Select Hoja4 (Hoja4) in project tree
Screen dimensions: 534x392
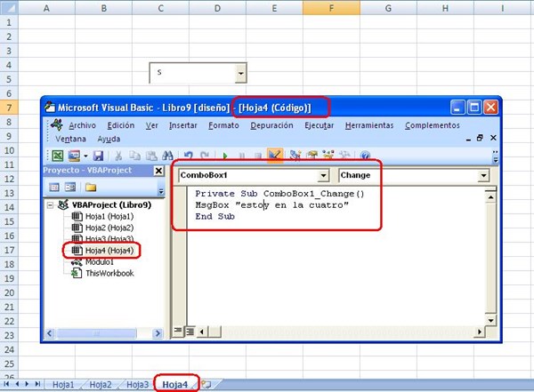coord(109,251)
